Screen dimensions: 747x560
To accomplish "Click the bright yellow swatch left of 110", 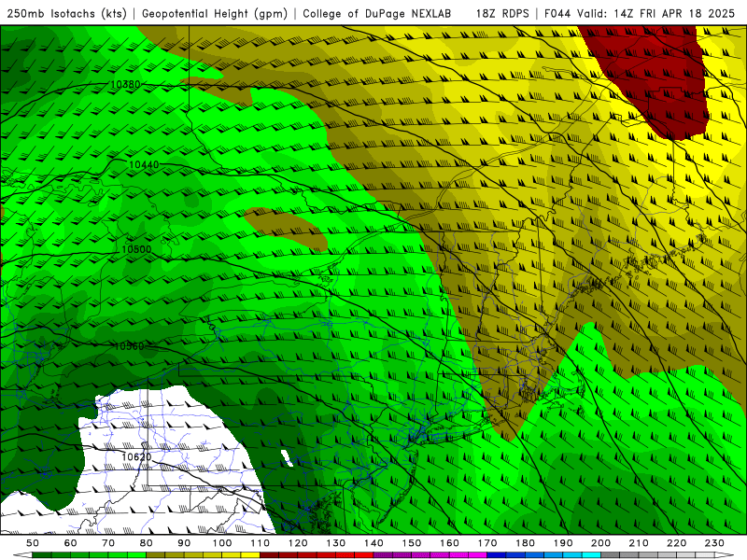I will click(x=250, y=555).
